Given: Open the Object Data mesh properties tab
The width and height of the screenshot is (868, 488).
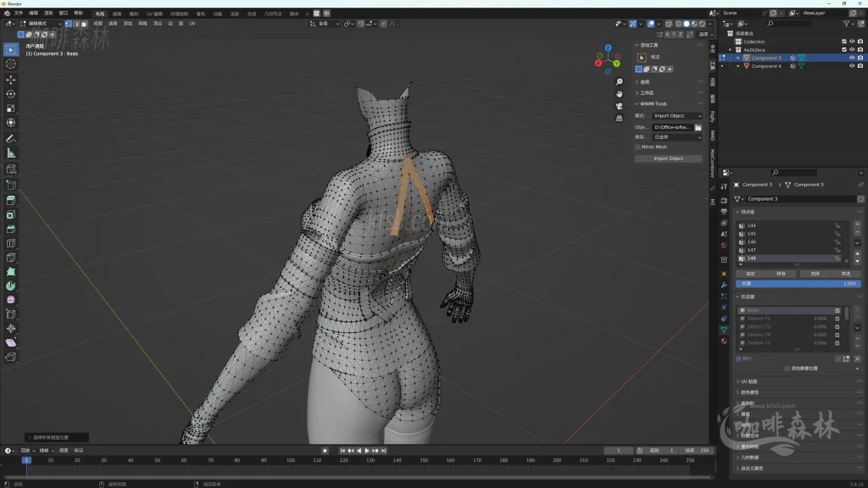Looking at the screenshot, I should [724, 330].
